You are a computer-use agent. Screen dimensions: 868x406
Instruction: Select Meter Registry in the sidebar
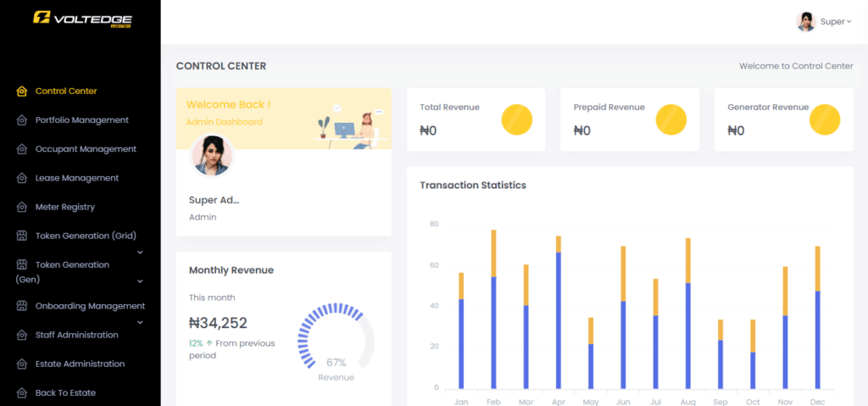64,207
